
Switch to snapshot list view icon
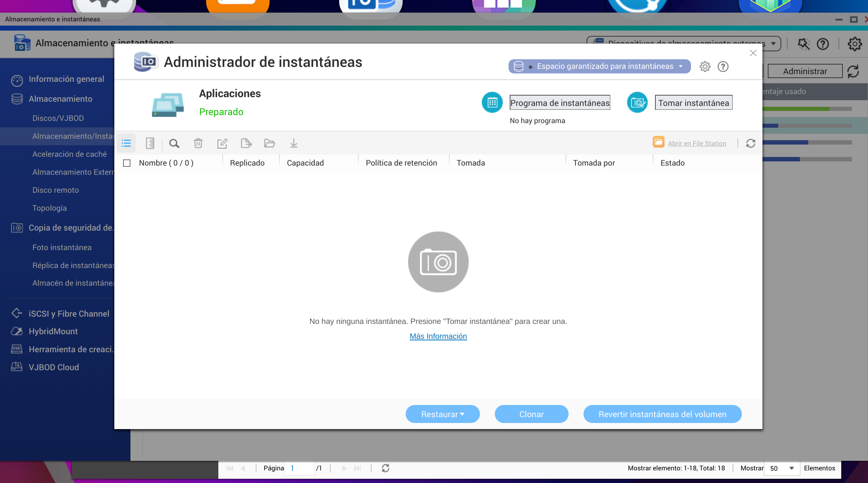tap(126, 143)
